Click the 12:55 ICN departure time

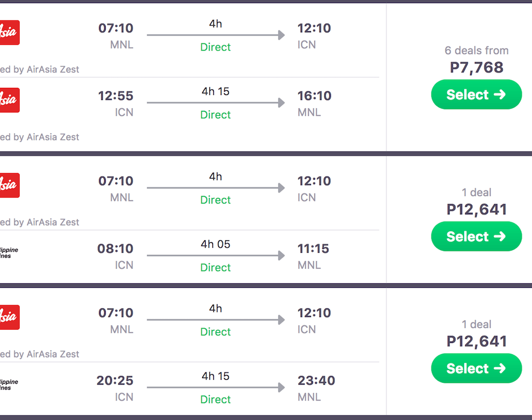tap(116, 96)
